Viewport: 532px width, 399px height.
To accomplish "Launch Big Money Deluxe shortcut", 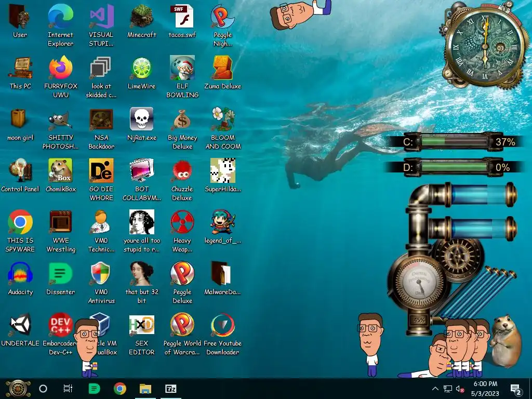I will coord(182,129).
